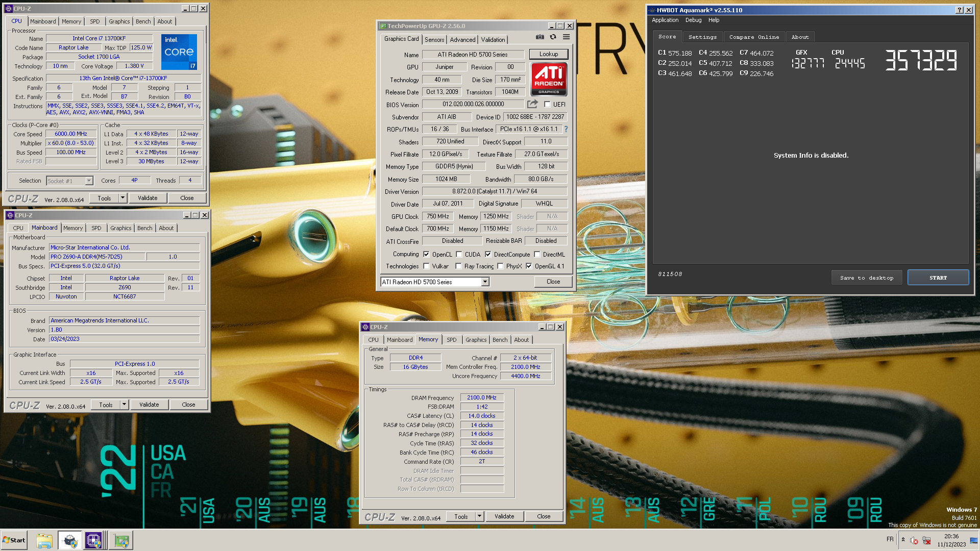The image size is (980, 551).
Task: Open the Application menu in Aquamark
Action: click(665, 20)
